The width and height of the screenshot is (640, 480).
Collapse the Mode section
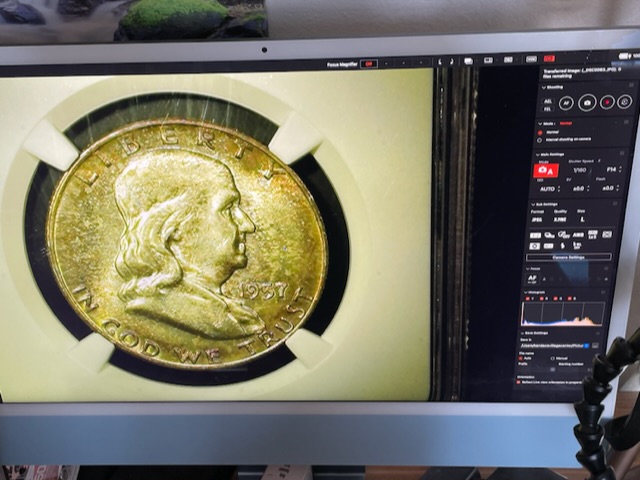[x=540, y=124]
